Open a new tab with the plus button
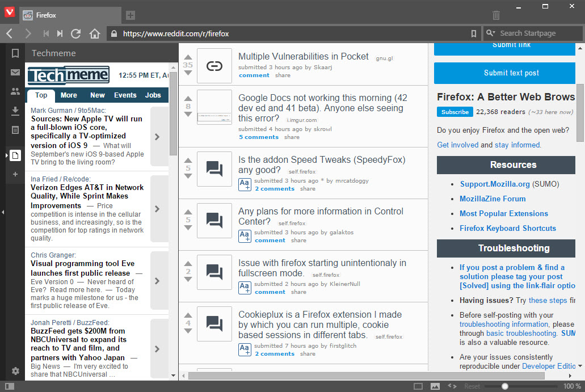 pos(130,15)
